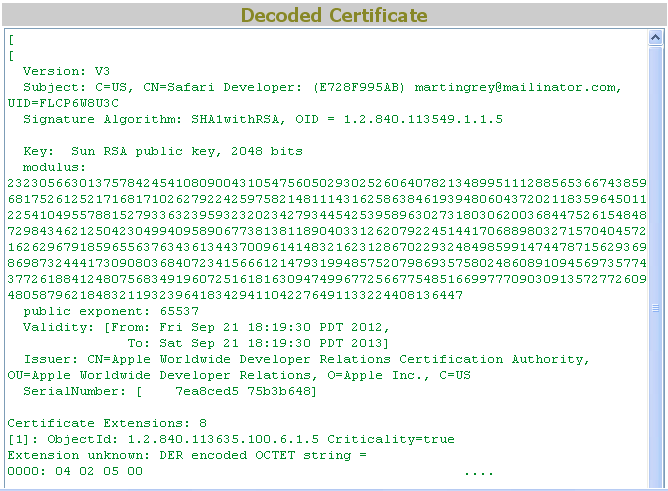Viewport: 668px width, 491px height.
Task: Click the 'public exponent: 65537' line
Action: click(111, 311)
